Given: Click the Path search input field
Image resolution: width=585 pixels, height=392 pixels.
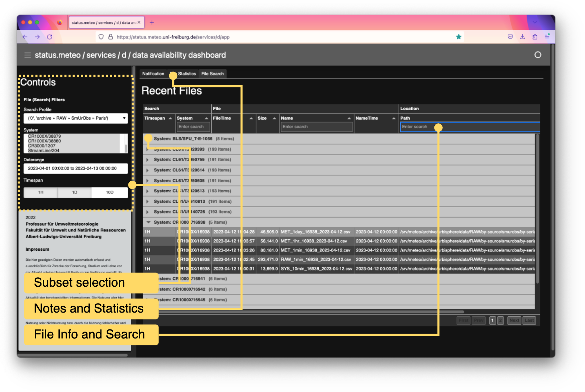Looking at the screenshot, I should click(x=470, y=127).
